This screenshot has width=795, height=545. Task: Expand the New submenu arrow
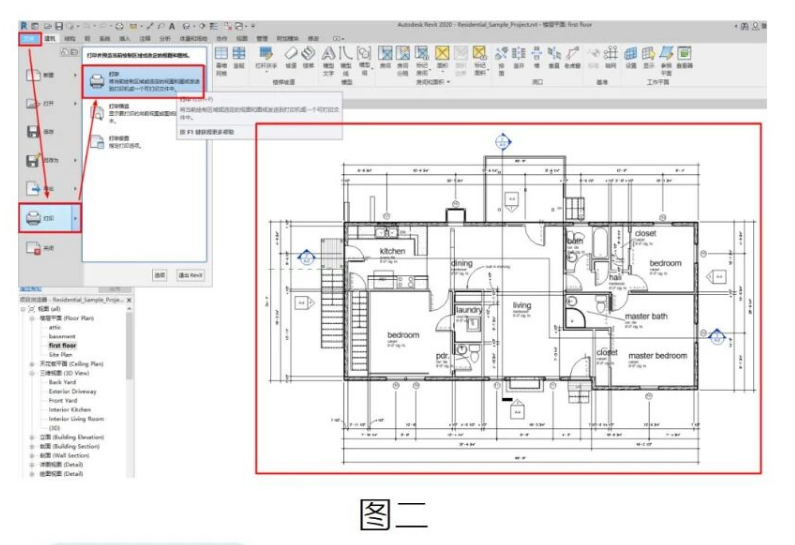pyautogui.click(x=75, y=75)
